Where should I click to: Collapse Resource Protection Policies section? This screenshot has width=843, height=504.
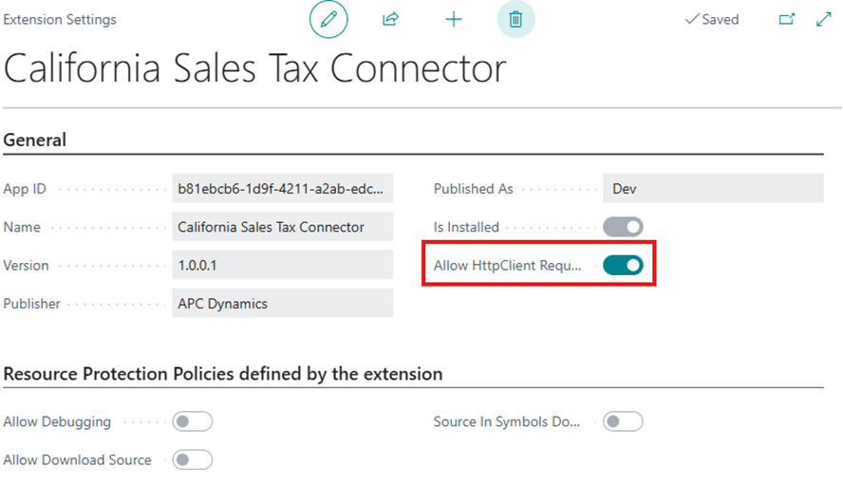point(223,374)
